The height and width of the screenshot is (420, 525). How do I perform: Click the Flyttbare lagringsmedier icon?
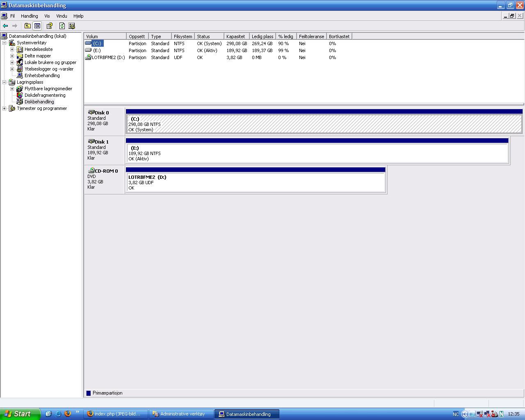20,89
